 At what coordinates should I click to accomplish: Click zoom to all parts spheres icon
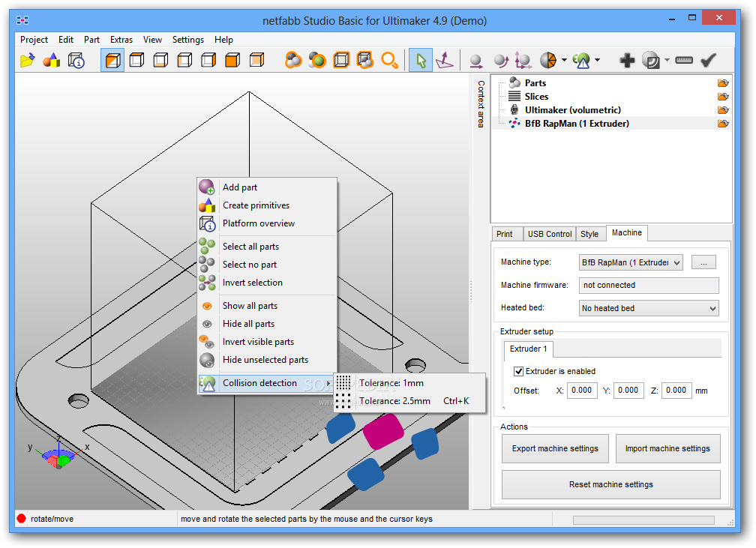293,60
